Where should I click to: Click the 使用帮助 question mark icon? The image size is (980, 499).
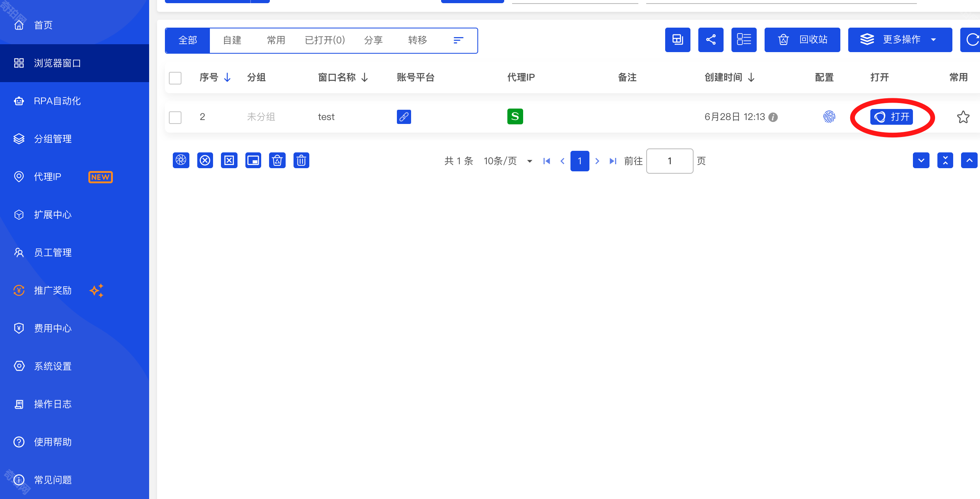(19, 442)
